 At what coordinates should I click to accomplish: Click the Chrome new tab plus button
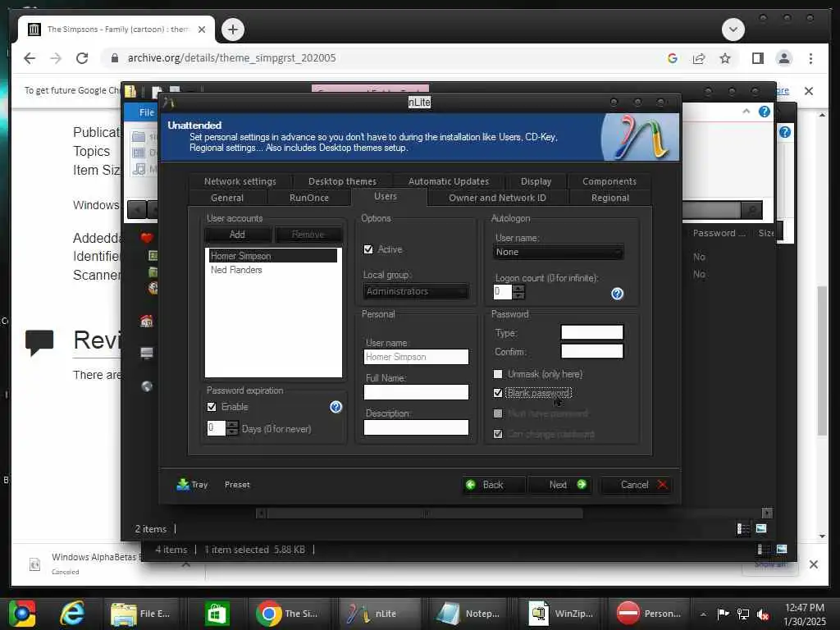(232, 30)
